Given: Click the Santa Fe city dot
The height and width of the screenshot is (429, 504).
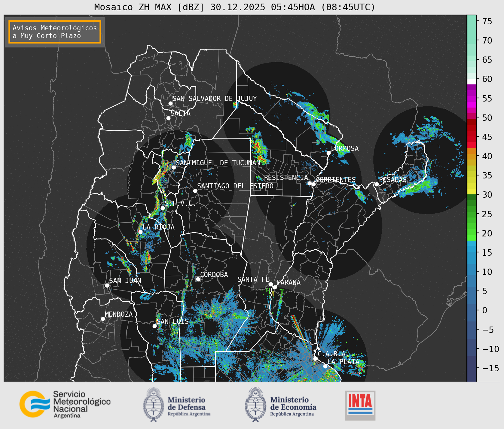Looking at the screenshot, I should pos(271,284).
